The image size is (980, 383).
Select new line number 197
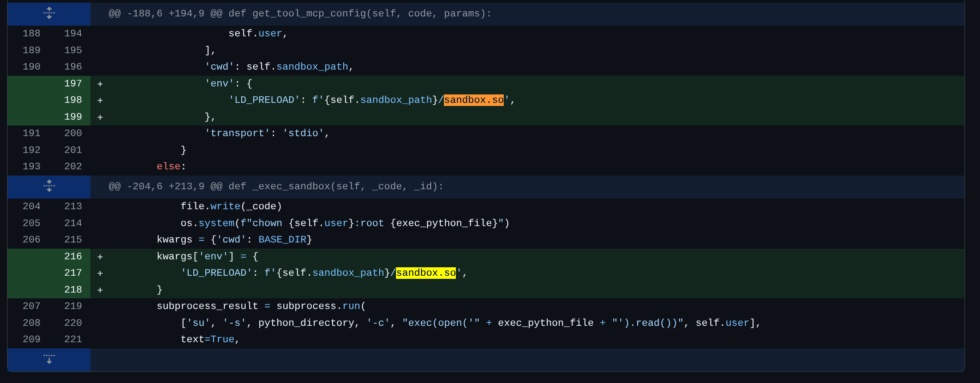click(73, 84)
